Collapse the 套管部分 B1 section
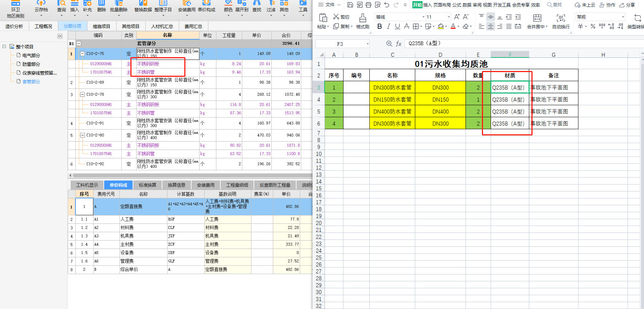This screenshot has height=309, width=644. coord(79,43)
